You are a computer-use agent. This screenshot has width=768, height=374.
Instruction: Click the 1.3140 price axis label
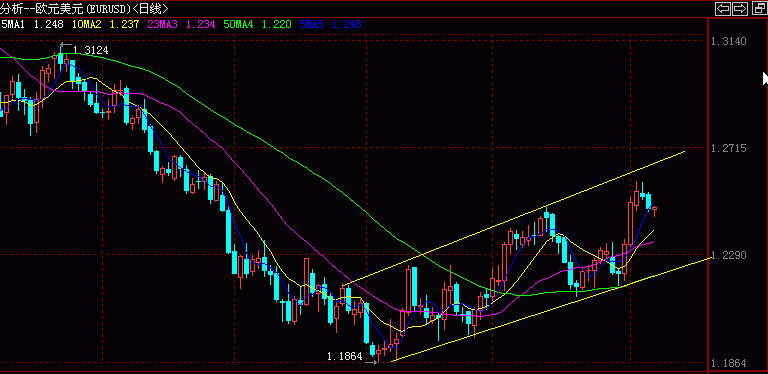pos(729,41)
